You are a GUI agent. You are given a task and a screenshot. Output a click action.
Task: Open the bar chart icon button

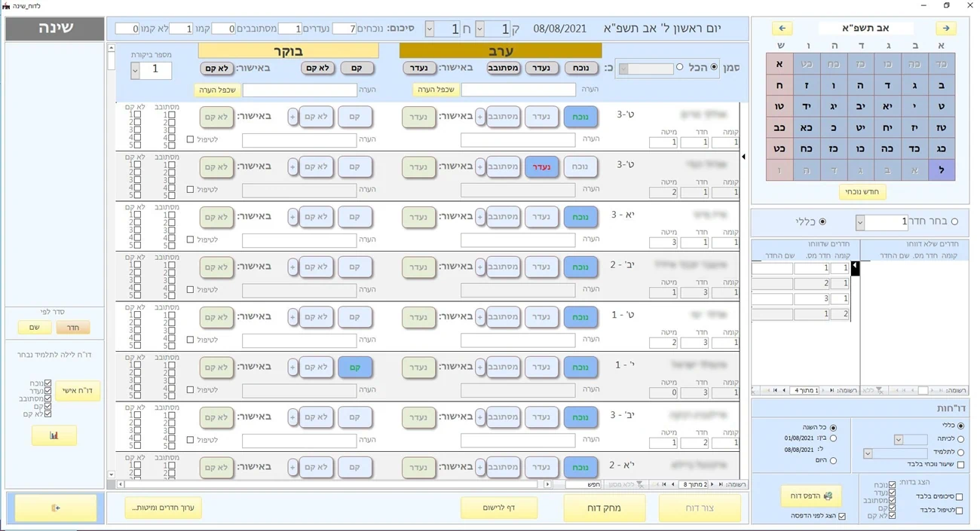pos(54,435)
